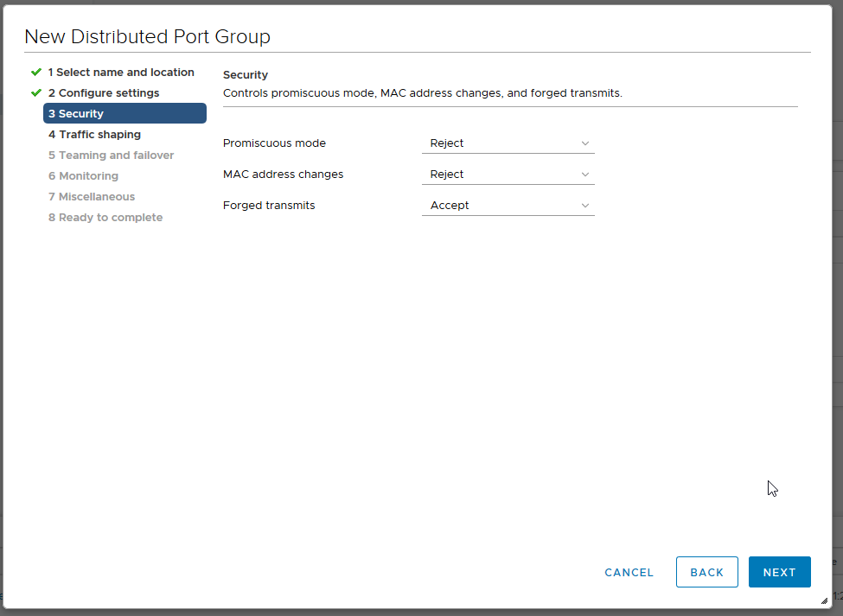Open the Forged transmits dropdown
This screenshot has width=843, height=616.
(508, 205)
